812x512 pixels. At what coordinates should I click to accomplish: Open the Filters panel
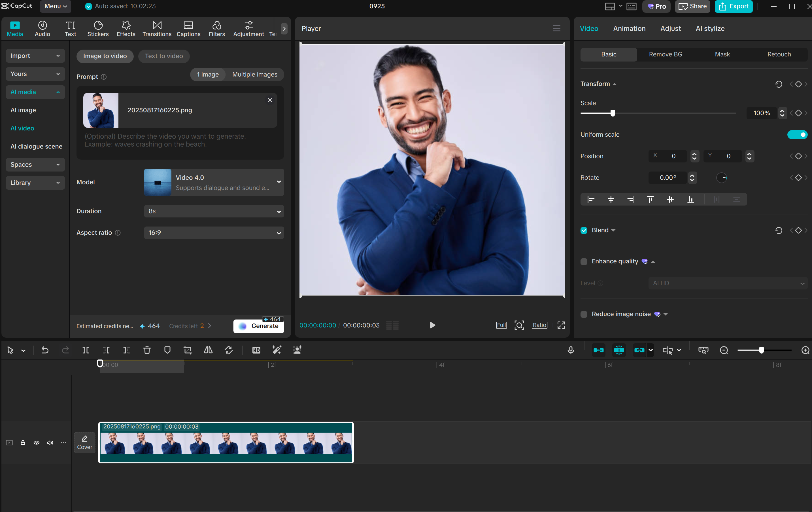click(x=217, y=28)
